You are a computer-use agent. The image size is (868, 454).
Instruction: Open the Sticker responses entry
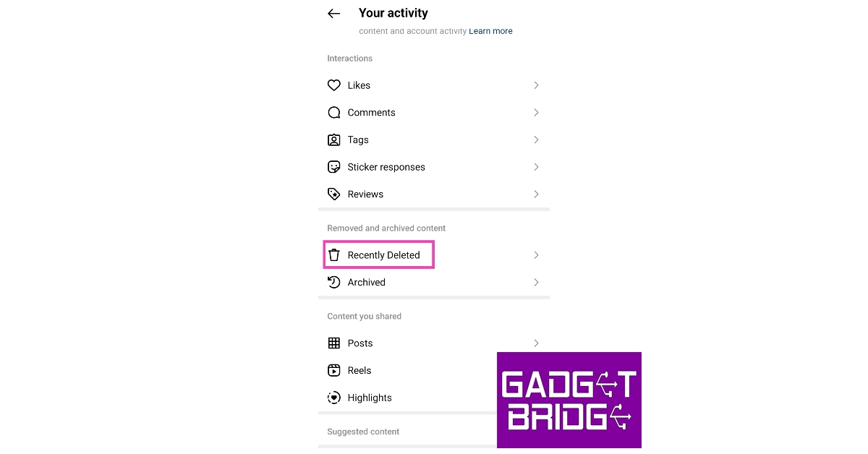(386, 167)
